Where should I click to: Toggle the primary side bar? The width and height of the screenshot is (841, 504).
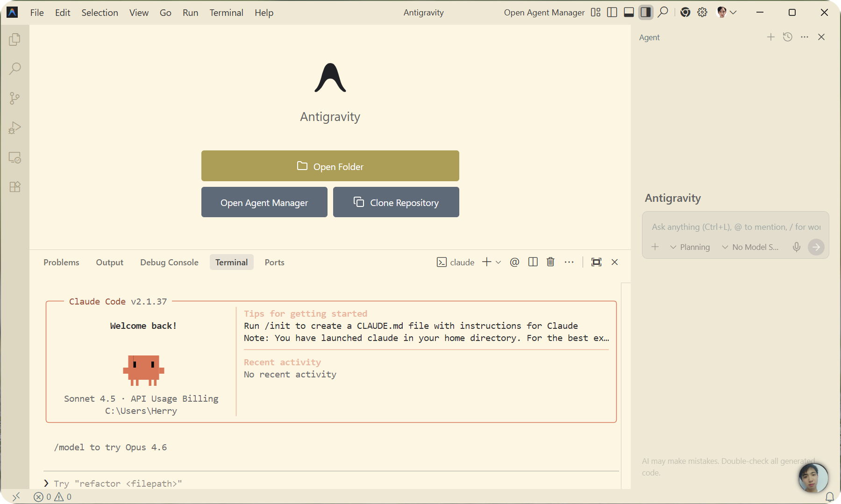(612, 13)
